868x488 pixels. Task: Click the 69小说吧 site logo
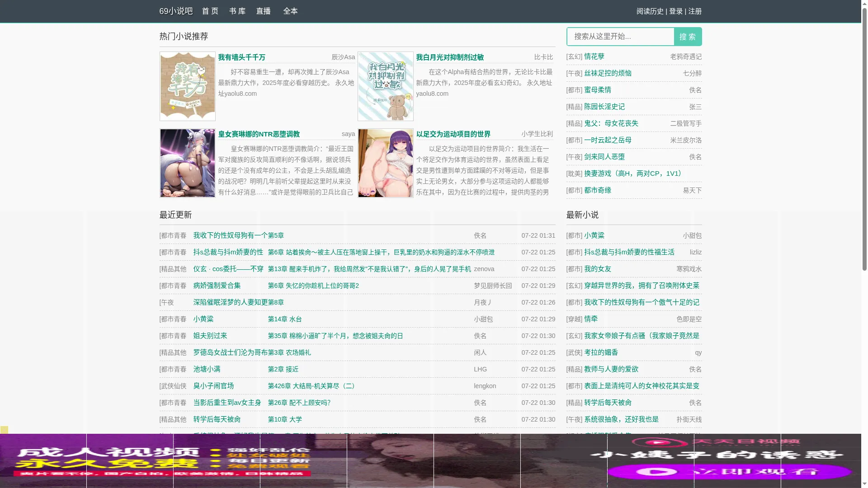176,11
